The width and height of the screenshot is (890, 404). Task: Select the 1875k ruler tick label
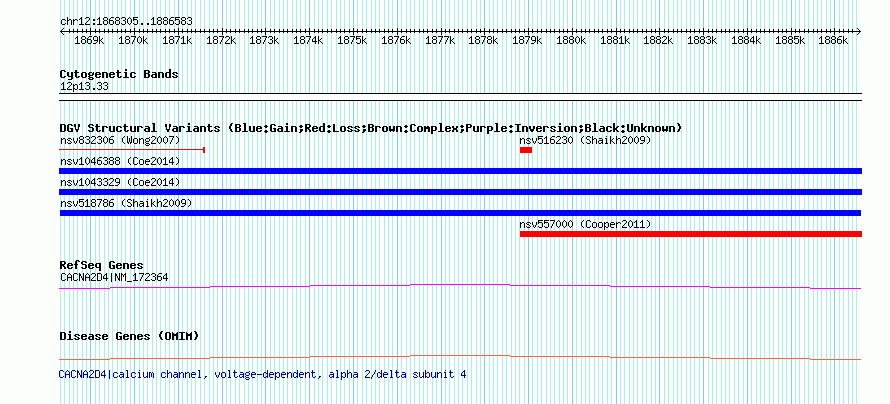351,41
